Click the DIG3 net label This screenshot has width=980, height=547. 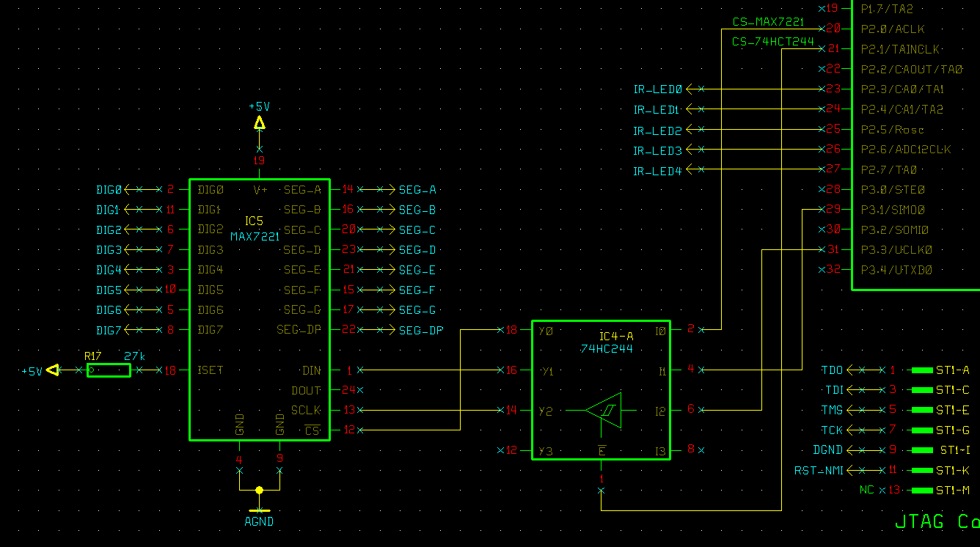(109, 250)
